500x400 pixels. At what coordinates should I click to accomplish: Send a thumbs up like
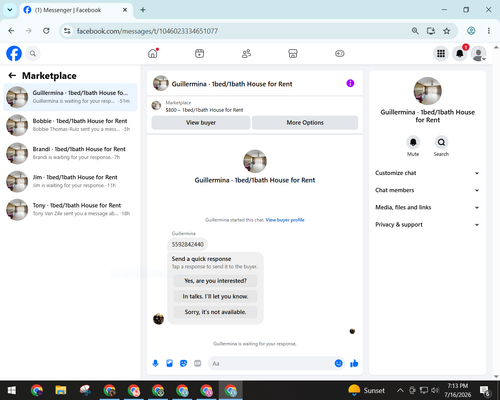click(x=354, y=363)
